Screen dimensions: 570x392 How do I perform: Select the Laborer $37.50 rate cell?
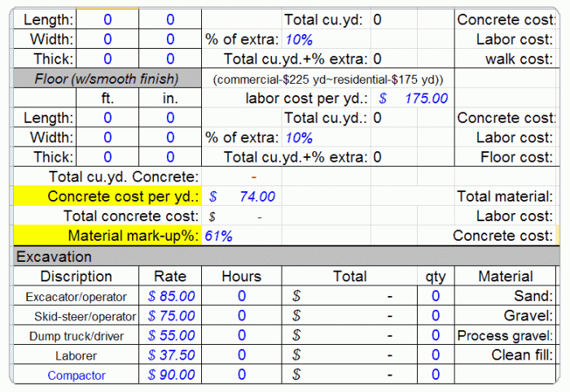coord(171,355)
